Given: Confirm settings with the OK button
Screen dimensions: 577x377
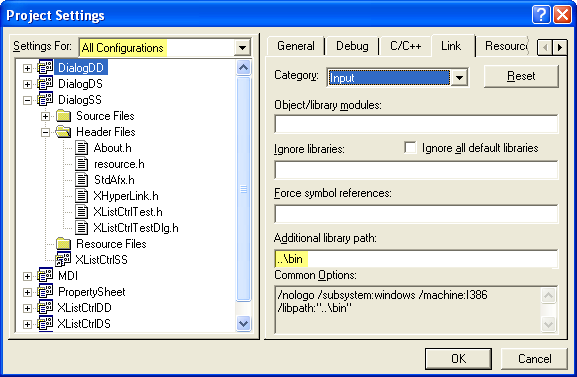Looking at the screenshot, I should pos(459,359).
